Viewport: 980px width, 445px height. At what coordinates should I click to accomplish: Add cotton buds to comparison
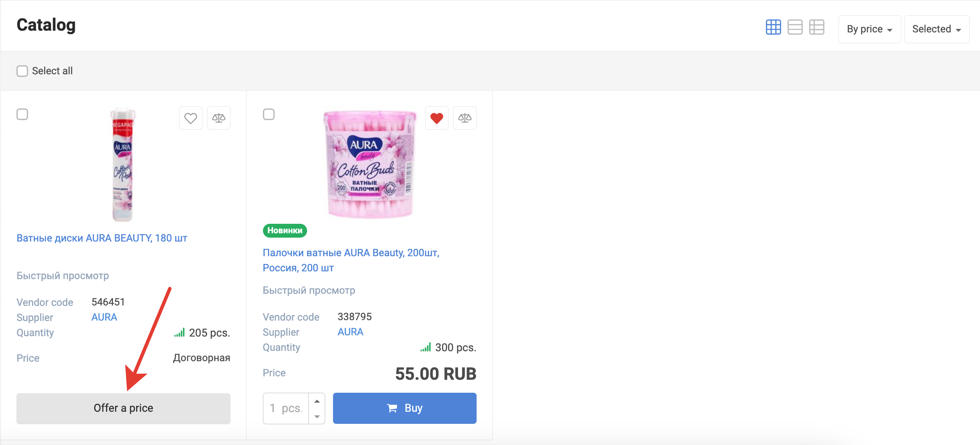pyautogui.click(x=465, y=118)
